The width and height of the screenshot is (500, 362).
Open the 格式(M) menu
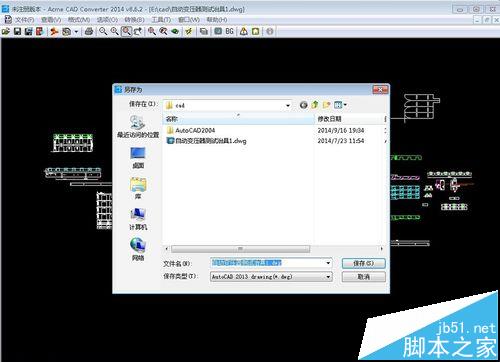point(79,20)
